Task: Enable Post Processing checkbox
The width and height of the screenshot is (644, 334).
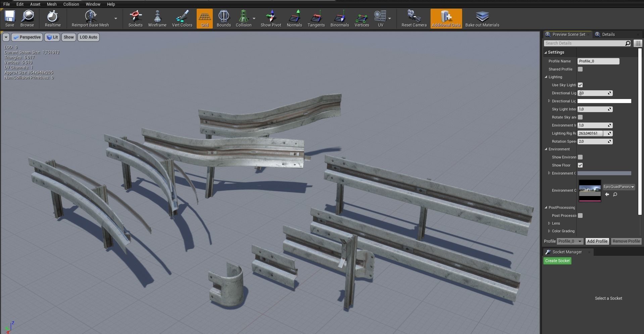Action: point(580,216)
